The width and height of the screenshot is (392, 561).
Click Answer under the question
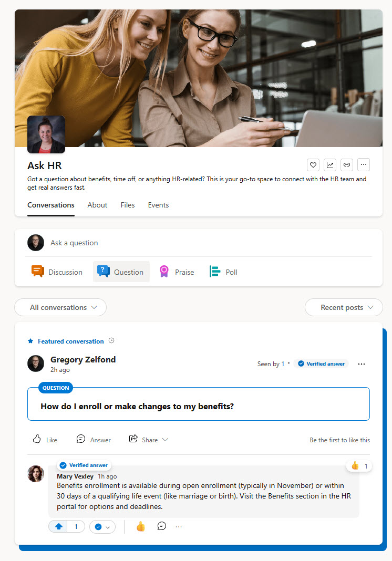(94, 439)
